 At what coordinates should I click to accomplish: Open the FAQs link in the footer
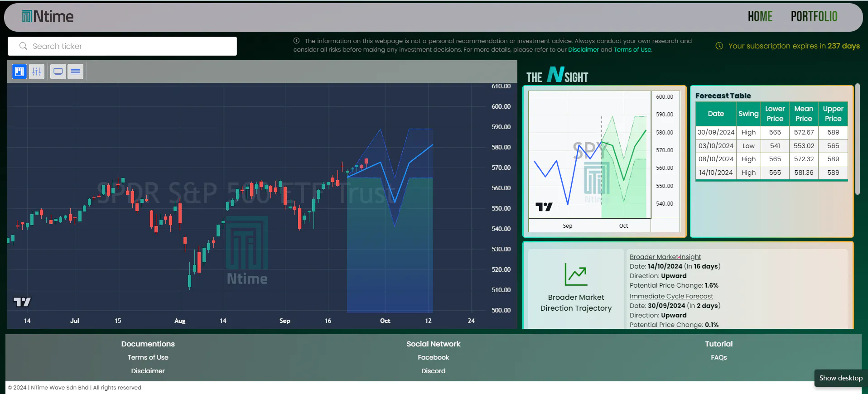click(719, 357)
